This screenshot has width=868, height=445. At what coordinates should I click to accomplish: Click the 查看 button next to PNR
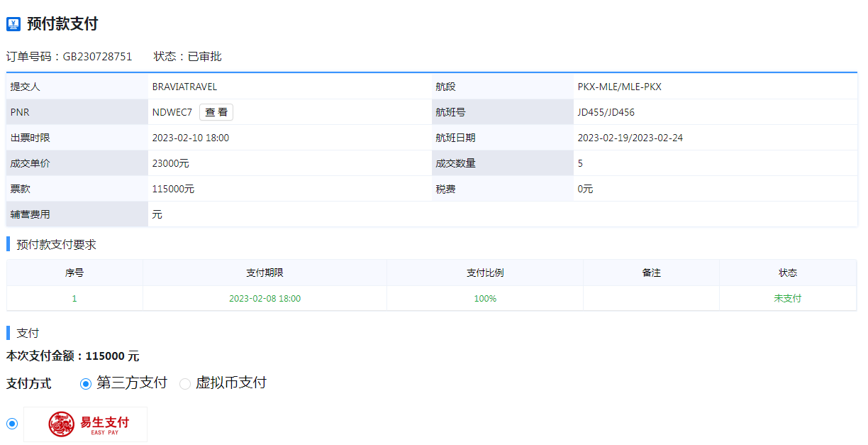click(x=216, y=112)
